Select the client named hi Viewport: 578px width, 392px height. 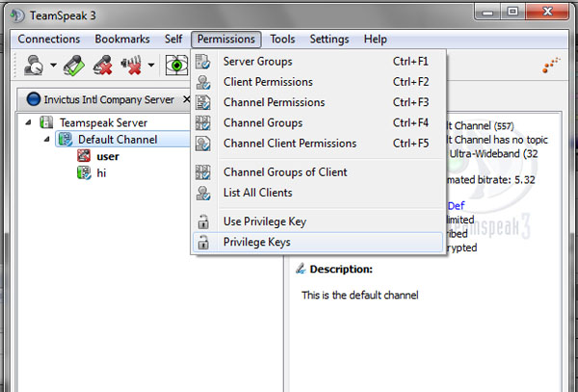coord(101,173)
